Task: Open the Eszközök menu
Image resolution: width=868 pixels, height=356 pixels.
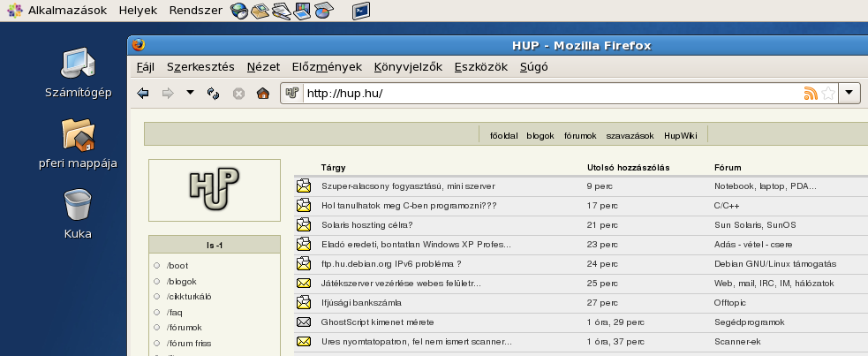Action: point(480,66)
